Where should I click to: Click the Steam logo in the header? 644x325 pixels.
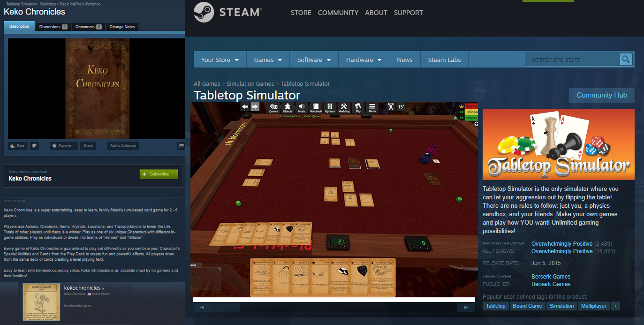[x=228, y=13]
